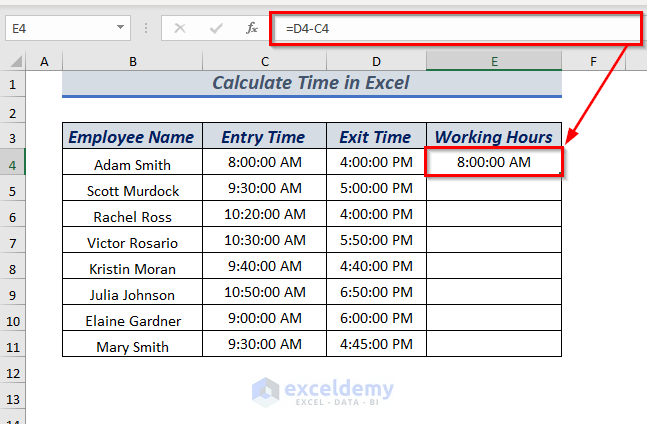Image resolution: width=647 pixels, height=424 pixels.
Task: Select row 3 header
Action: [x=12, y=138]
